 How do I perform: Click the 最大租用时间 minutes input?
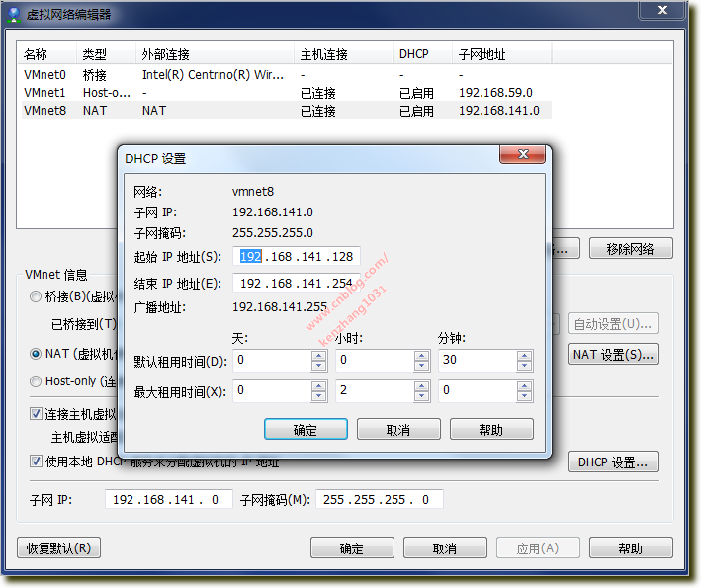(x=478, y=391)
